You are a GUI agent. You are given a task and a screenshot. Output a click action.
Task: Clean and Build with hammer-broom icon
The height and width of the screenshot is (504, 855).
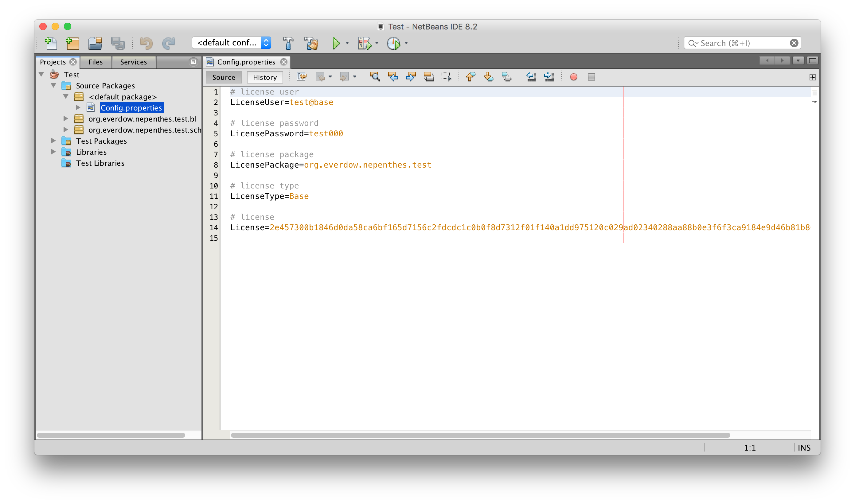click(311, 43)
